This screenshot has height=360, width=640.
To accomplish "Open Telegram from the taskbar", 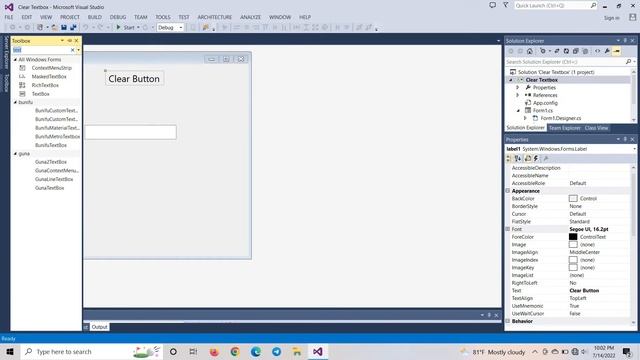I will 276,351.
